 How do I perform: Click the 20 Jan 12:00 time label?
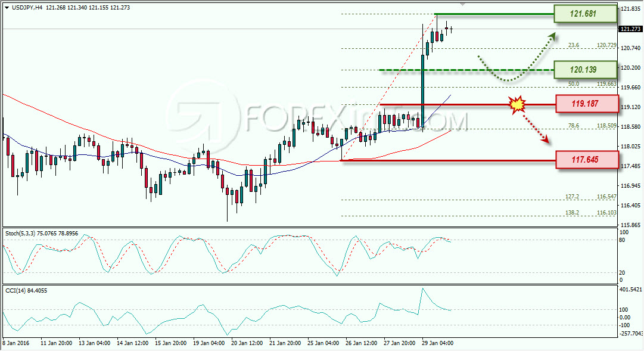(x=247, y=343)
